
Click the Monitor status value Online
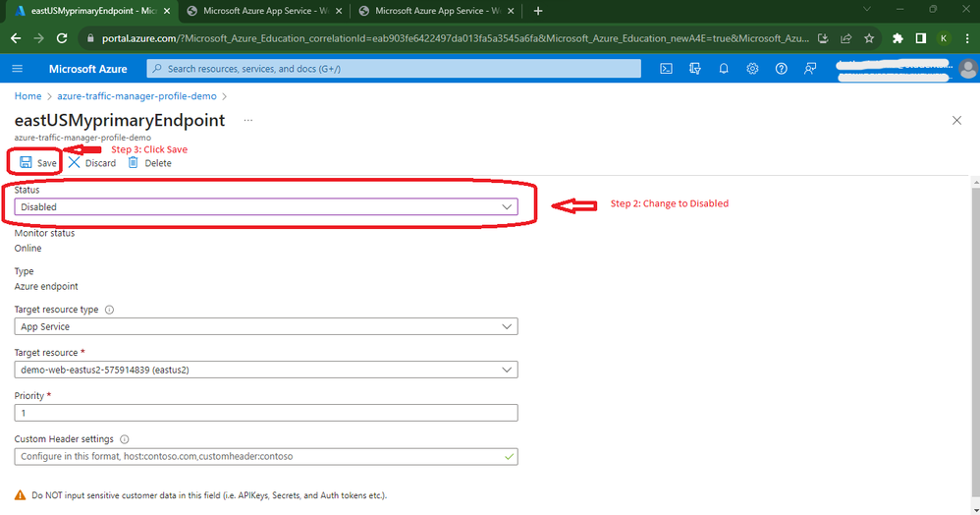click(x=28, y=249)
